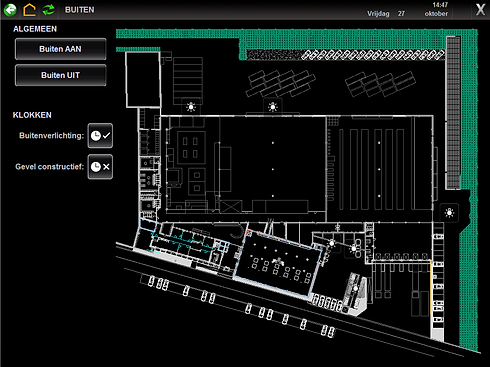Toggle the Buitenverlichting clock switch
The width and height of the screenshot is (490, 367).
pos(100,136)
